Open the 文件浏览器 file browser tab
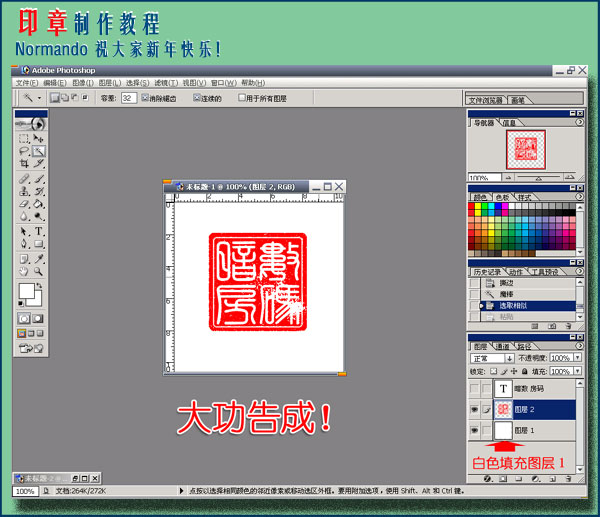Image resolution: width=600 pixels, height=517 pixels. click(485, 100)
